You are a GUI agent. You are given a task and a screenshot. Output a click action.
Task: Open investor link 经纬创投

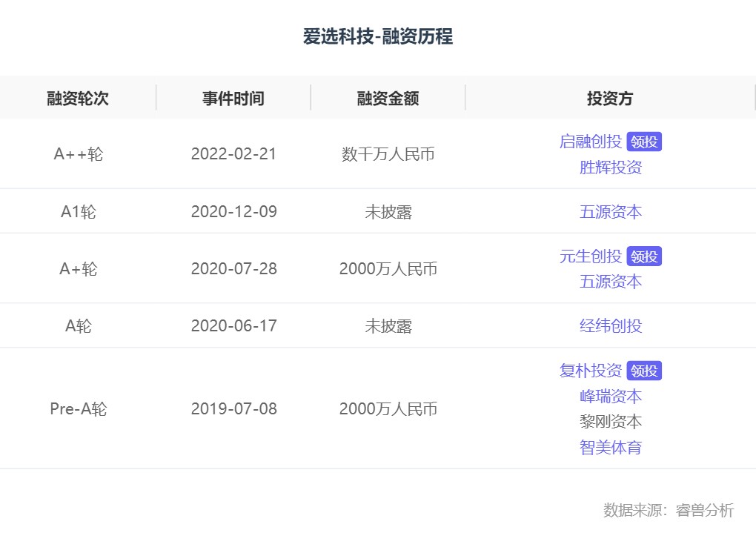pos(611,326)
